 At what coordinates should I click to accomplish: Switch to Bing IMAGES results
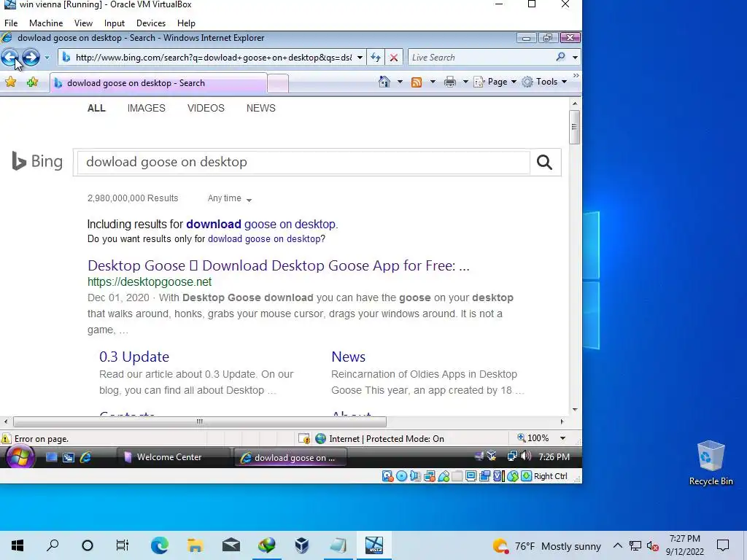[x=146, y=108]
